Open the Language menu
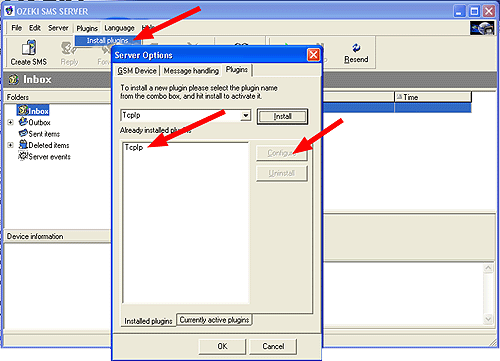500x361 pixels. 119,28
